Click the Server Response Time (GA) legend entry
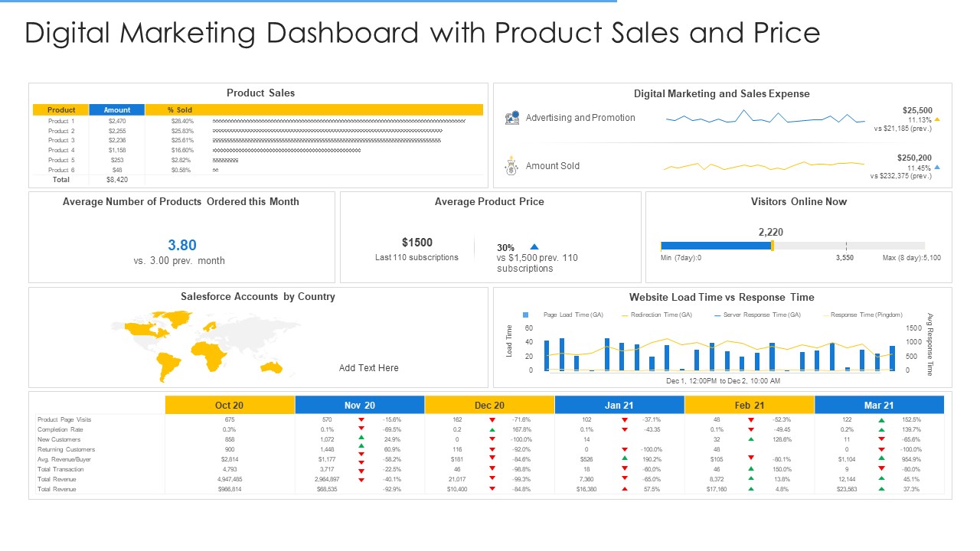The image size is (980, 551). [757, 315]
